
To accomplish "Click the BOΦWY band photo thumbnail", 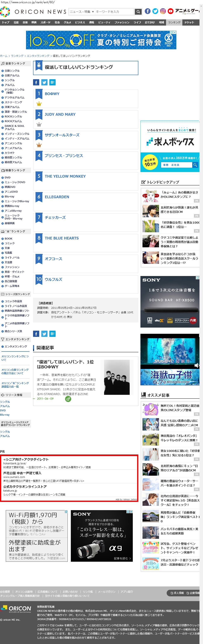I will pyautogui.click(x=117, y=377).
